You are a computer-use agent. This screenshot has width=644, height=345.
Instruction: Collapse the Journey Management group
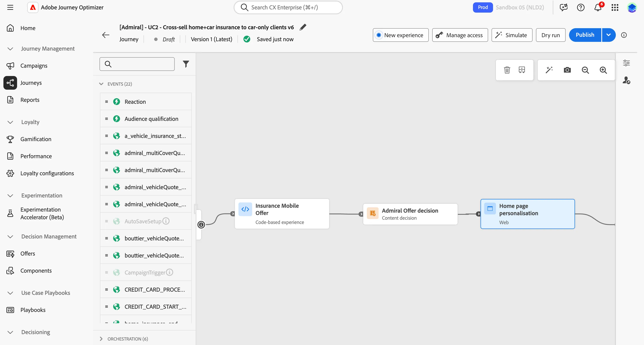[x=10, y=49]
